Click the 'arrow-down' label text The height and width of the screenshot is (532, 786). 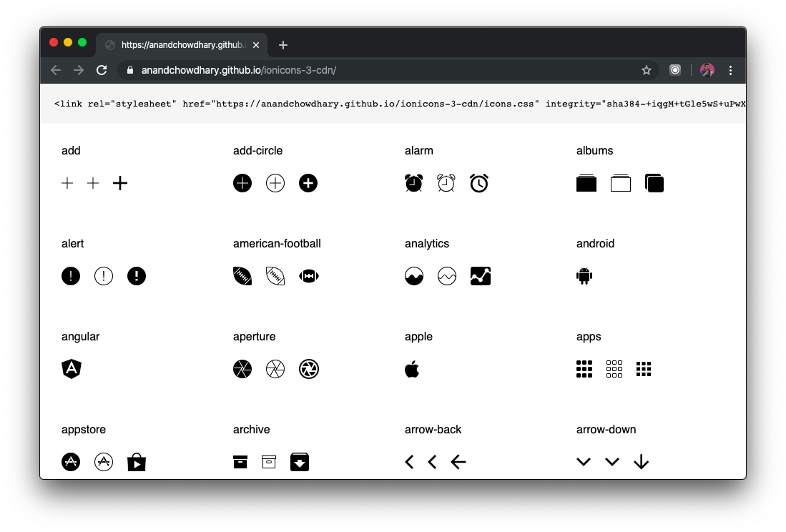click(x=606, y=430)
